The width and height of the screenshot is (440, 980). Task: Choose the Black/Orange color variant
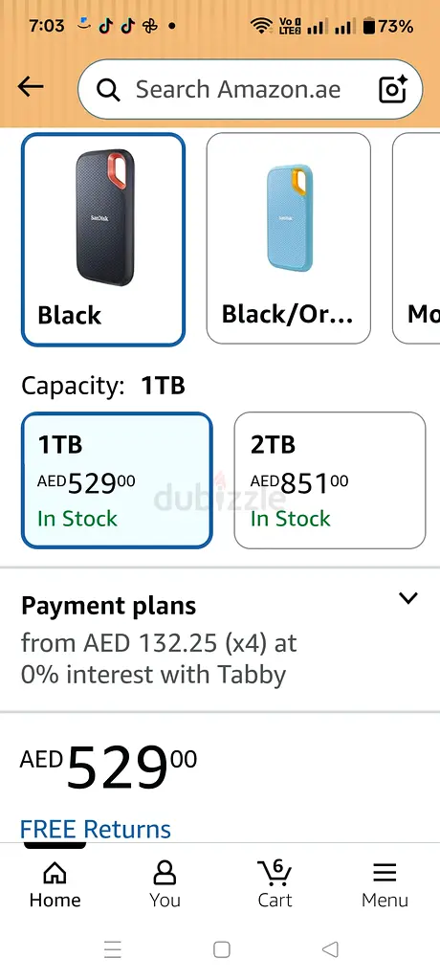point(289,238)
